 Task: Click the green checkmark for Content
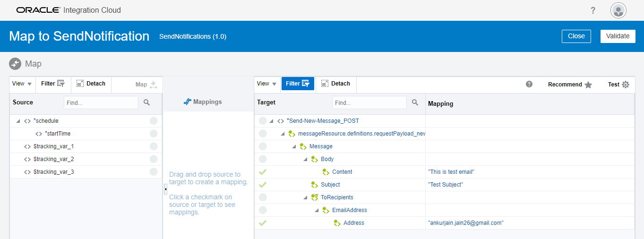pos(263,172)
